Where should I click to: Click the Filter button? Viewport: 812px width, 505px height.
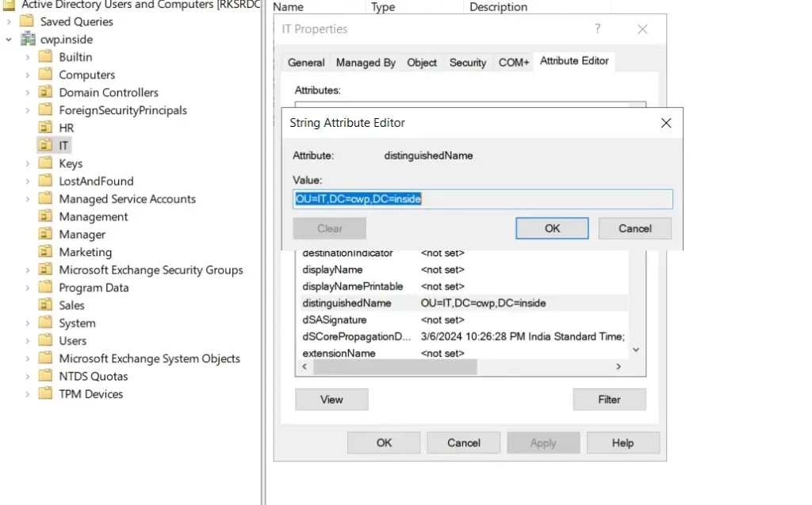click(x=609, y=400)
